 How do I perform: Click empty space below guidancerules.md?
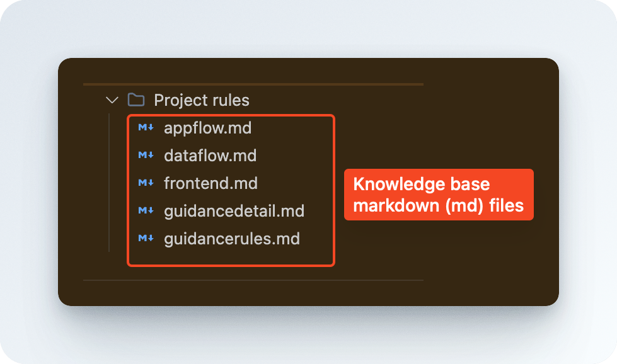coord(231,256)
